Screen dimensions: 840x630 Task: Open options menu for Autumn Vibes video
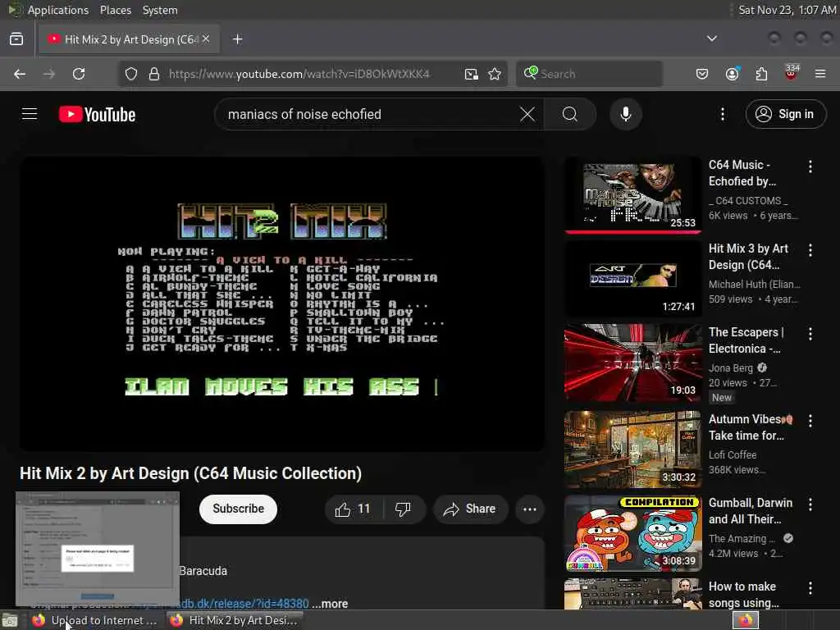click(810, 421)
